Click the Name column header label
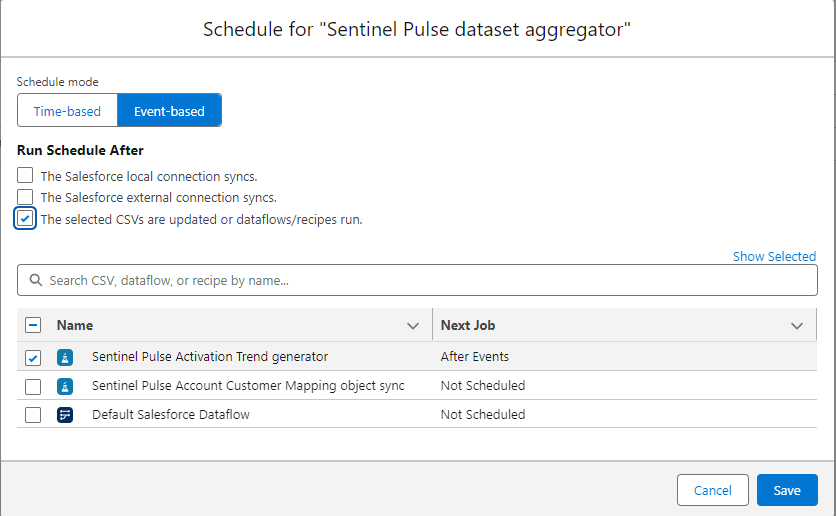The image size is (836, 516). click(x=75, y=325)
